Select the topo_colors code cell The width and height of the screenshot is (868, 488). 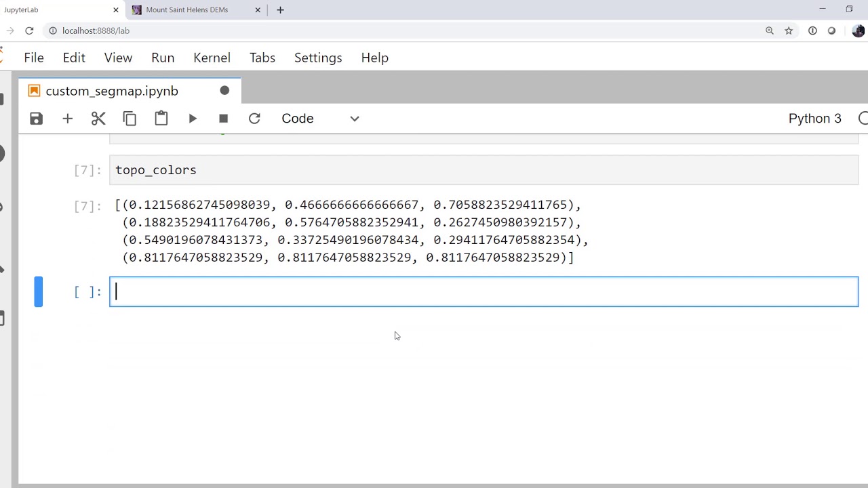coord(483,170)
